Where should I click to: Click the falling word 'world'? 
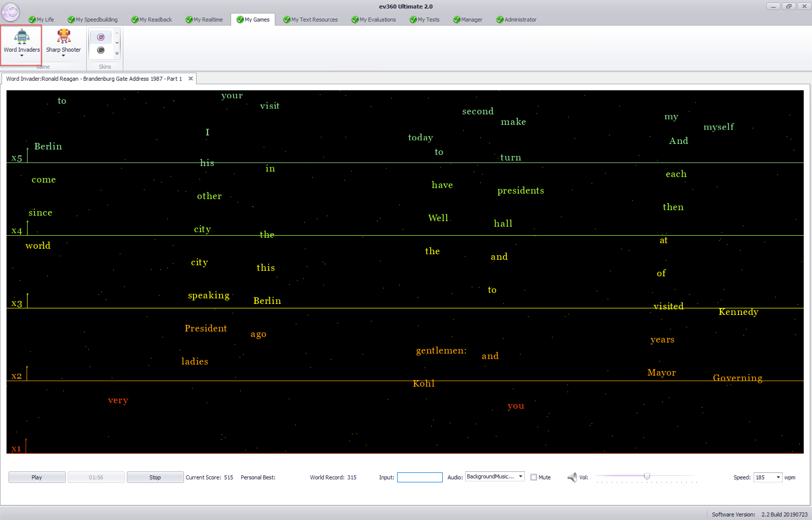tap(38, 245)
